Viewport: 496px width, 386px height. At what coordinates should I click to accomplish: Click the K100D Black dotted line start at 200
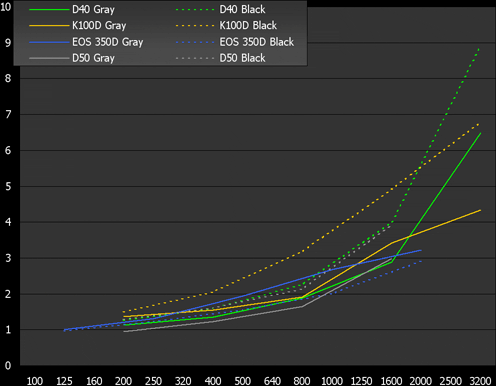pyautogui.click(x=124, y=312)
